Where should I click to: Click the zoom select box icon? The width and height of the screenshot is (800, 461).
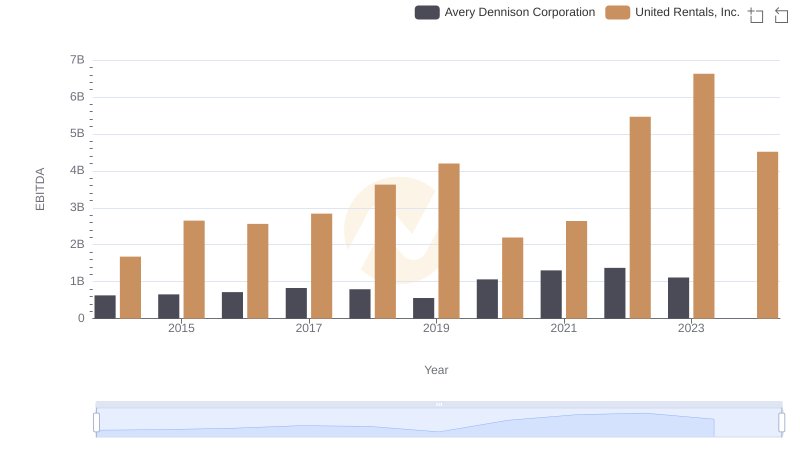point(756,15)
